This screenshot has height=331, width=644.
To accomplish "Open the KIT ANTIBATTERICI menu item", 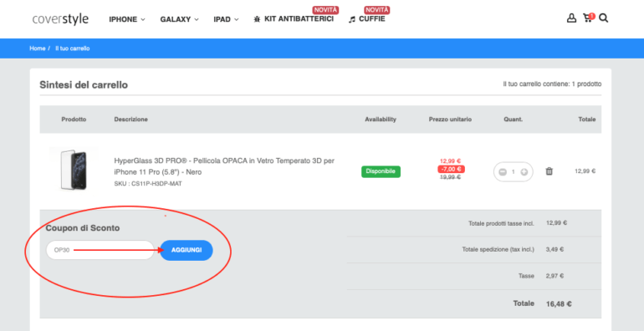I will [x=294, y=19].
